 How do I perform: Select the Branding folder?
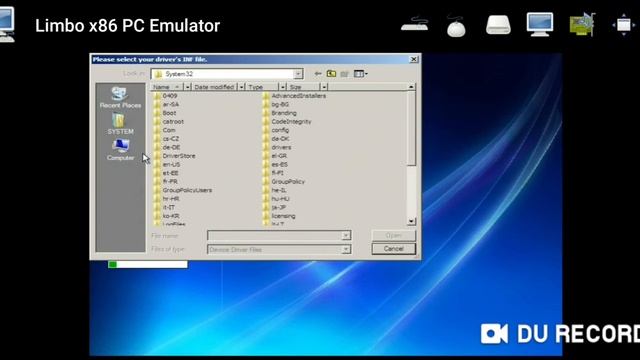[280, 113]
